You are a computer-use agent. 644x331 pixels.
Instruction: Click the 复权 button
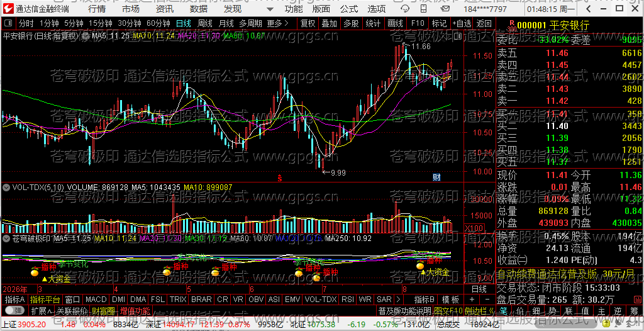(308, 23)
